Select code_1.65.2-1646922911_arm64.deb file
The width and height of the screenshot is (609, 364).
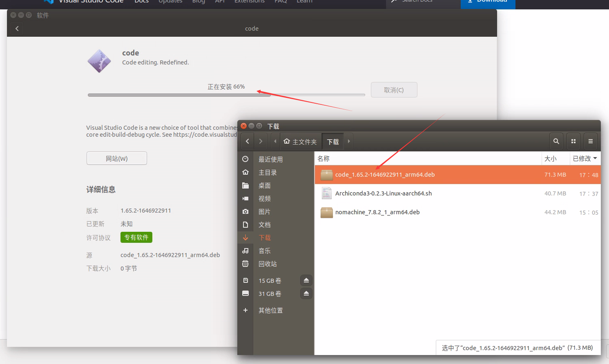click(x=457, y=175)
